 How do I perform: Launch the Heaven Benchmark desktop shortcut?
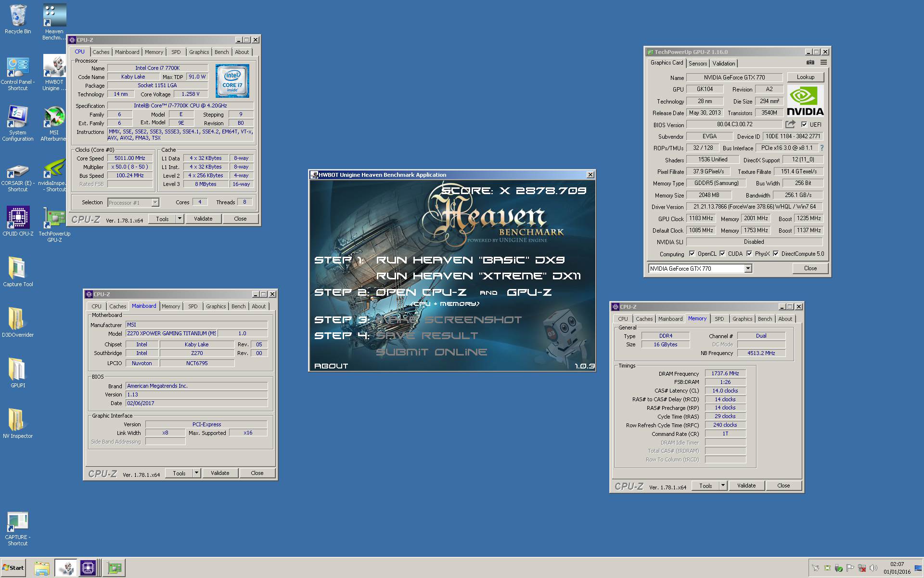pyautogui.click(x=54, y=22)
